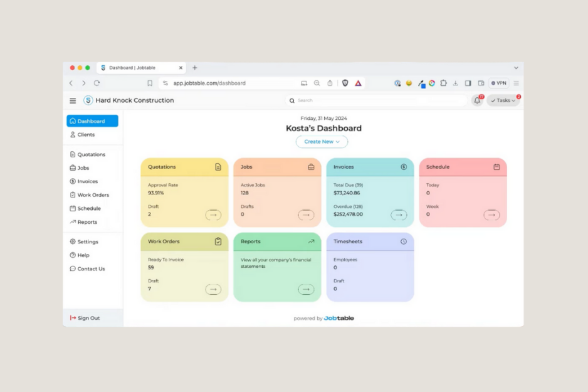Collapse the browser toolbar with the top-right chevron
The width and height of the screenshot is (588, 392).
[516, 67]
